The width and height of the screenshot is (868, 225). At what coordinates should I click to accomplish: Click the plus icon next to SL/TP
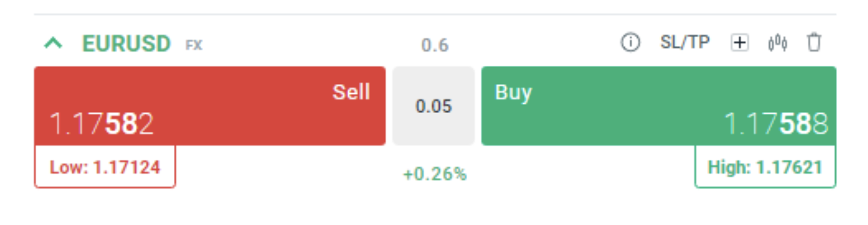click(x=740, y=43)
